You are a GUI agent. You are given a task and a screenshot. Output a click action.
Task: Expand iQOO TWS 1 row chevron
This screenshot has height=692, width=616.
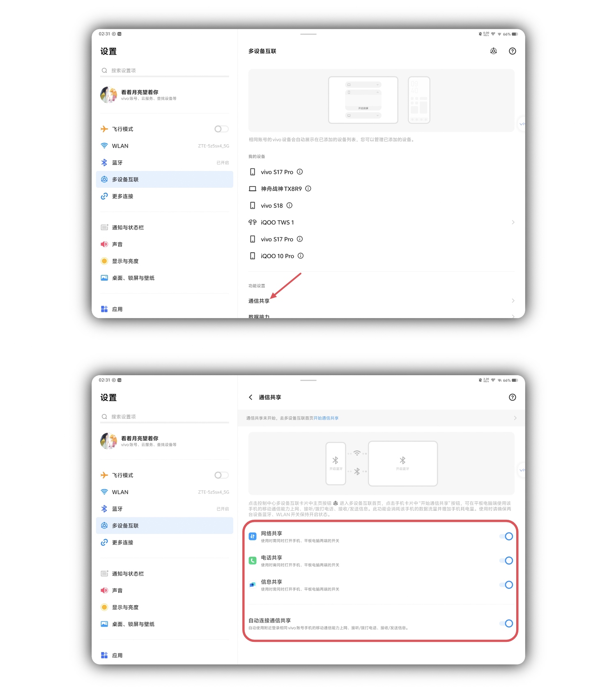[513, 222]
